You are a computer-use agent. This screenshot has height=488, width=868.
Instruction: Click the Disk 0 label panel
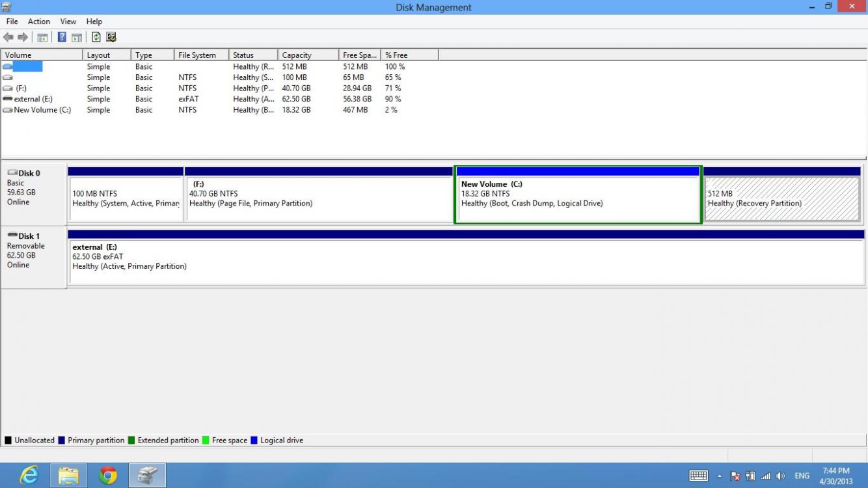(x=34, y=193)
